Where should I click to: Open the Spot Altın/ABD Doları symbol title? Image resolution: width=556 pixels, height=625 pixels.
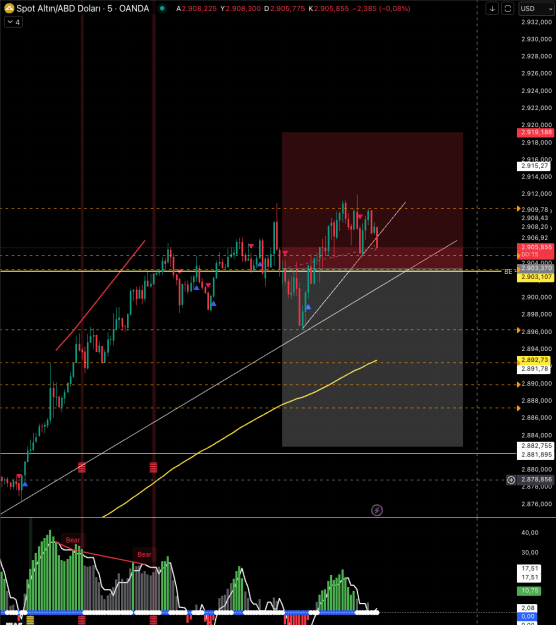pos(83,8)
